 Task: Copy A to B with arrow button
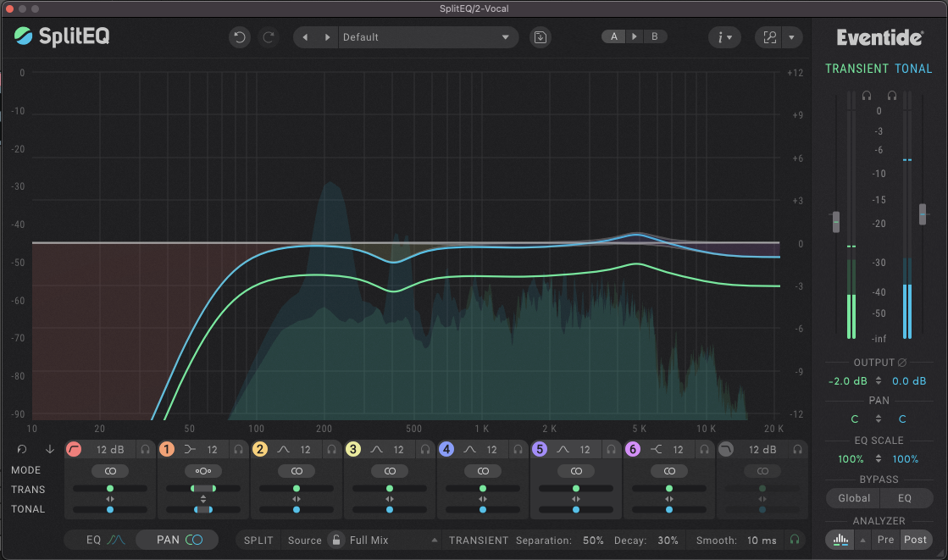[635, 37]
